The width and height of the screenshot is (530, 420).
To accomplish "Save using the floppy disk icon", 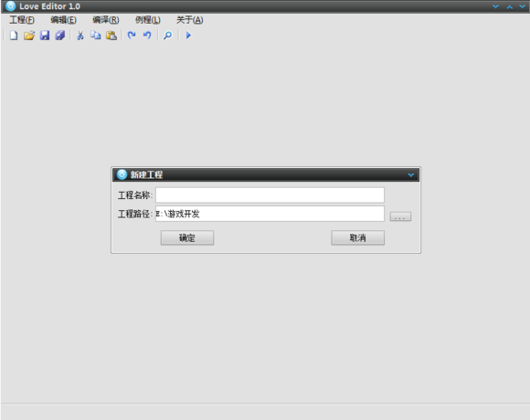I will (45, 35).
